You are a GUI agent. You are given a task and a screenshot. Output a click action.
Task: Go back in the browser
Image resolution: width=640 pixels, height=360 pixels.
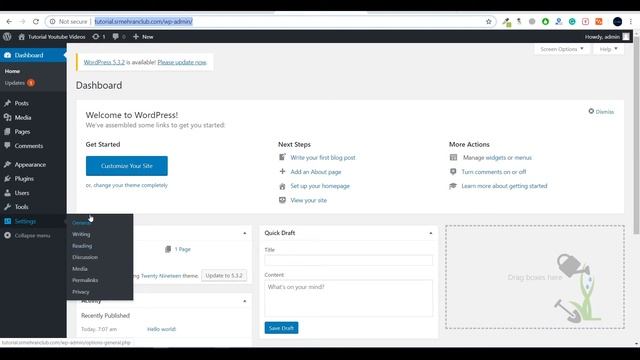(x=9, y=22)
